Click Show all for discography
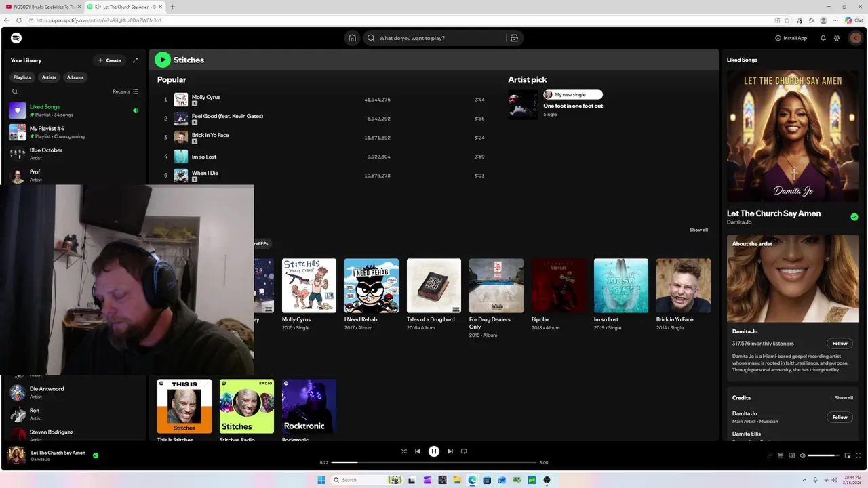 point(698,230)
